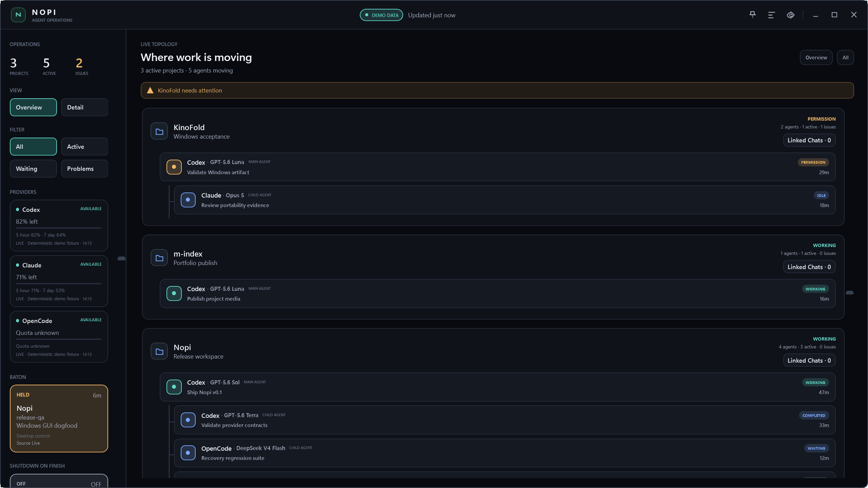Click the KinoFold folder icon
This screenshot has width=868, height=488.
[159, 131]
